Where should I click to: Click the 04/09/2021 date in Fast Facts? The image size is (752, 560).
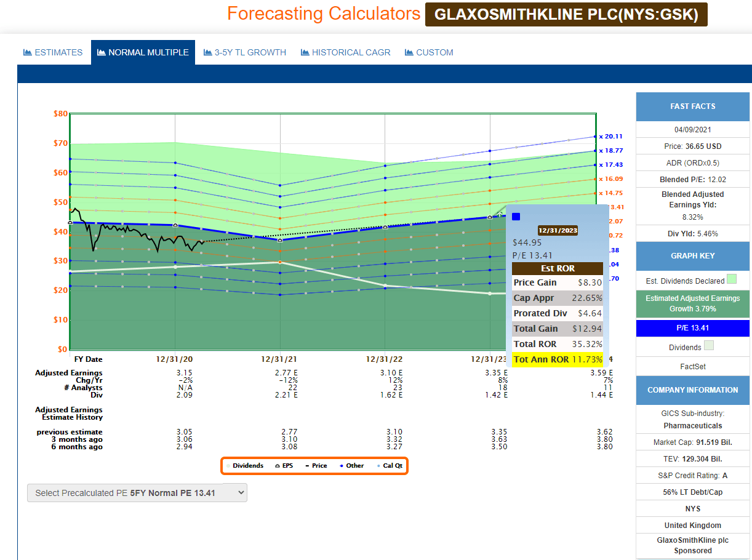(x=692, y=130)
